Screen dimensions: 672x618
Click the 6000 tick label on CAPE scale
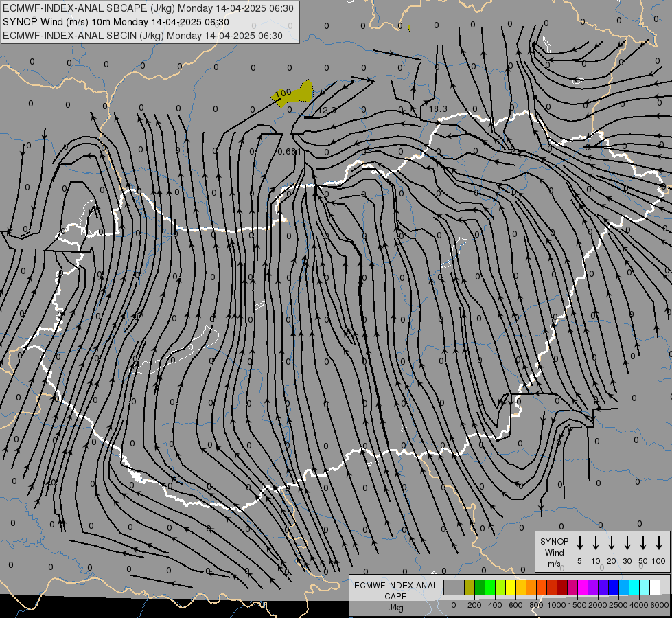click(x=660, y=605)
